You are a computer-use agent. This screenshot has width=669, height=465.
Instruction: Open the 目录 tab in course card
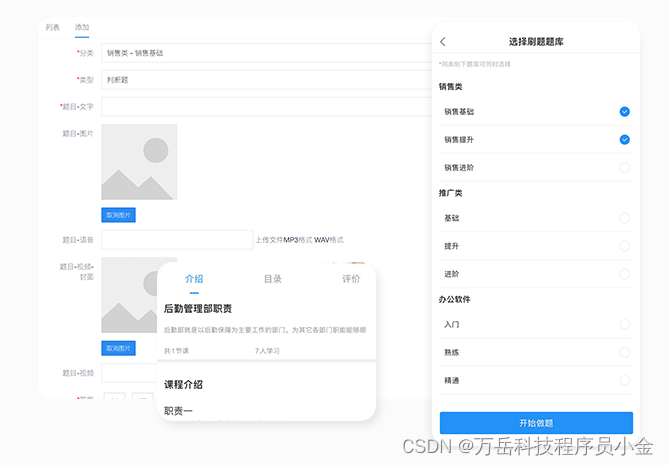273,279
